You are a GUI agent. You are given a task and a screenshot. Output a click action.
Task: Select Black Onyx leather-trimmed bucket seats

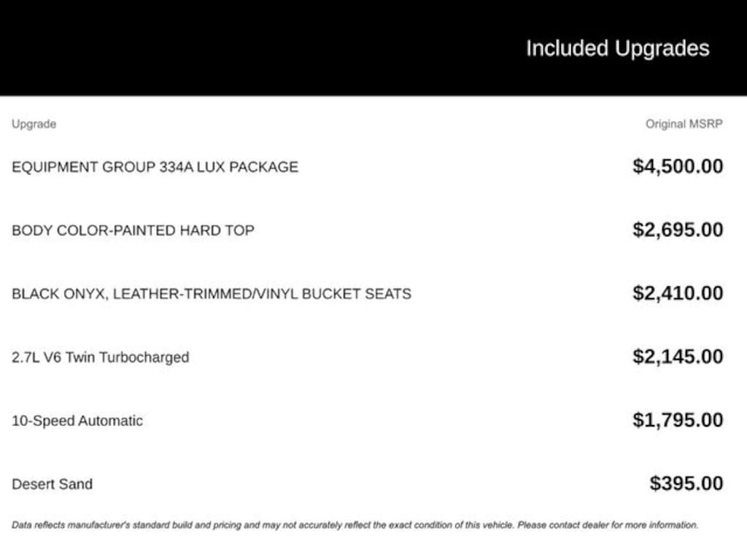(212, 294)
